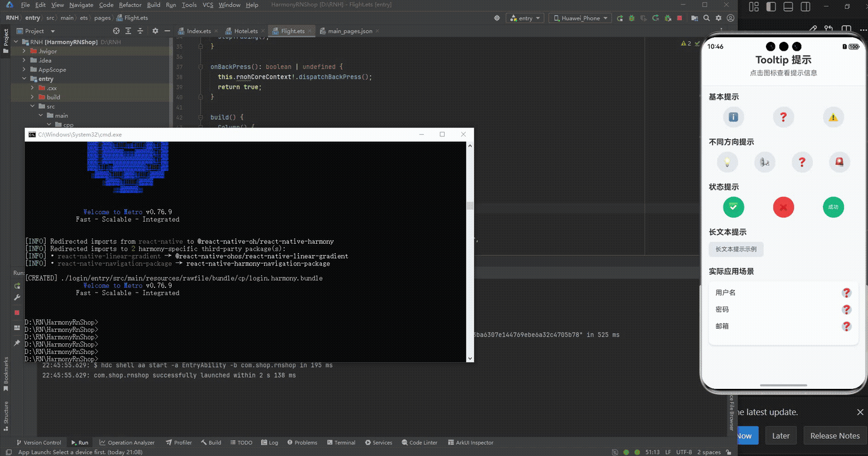Click pages breadcrumb in navigation bar
Image resolution: width=868 pixels, height=456 pixels.
103,18
